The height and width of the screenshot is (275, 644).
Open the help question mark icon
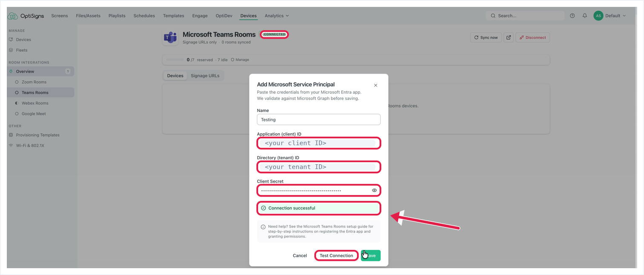pos(572,16)
